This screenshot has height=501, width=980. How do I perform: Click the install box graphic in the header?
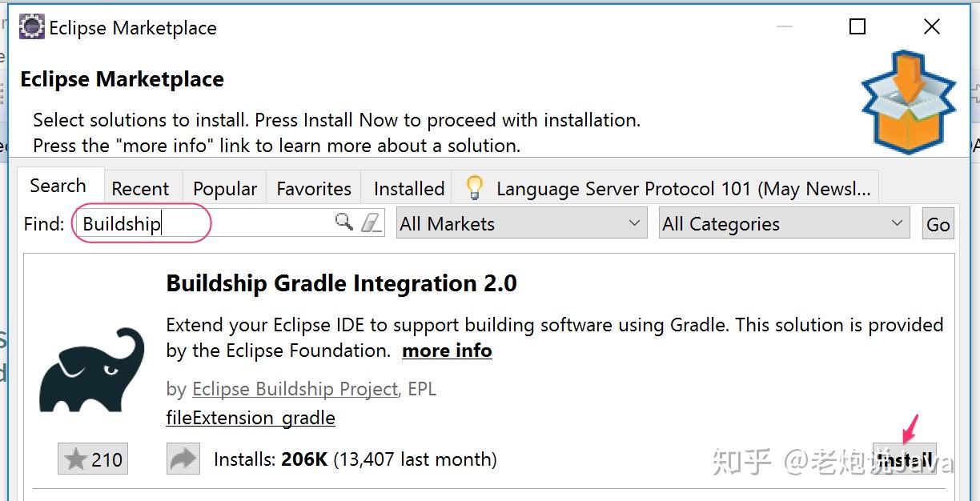[908, 102]
